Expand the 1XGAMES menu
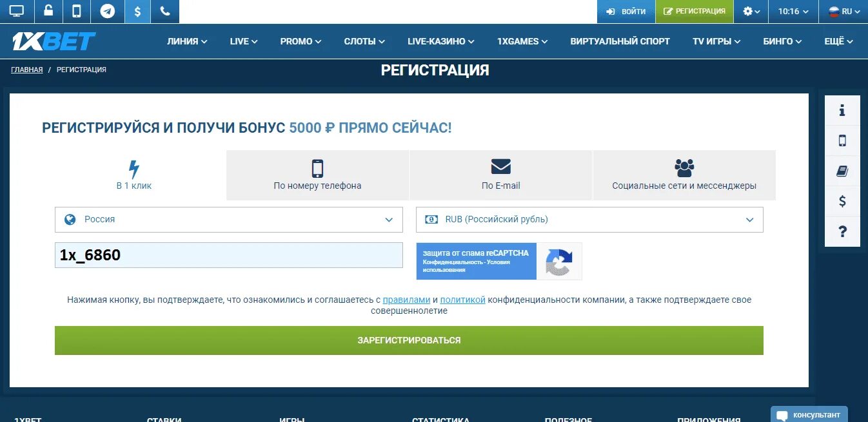Screen dimensions: 868x422 [522, 41]
